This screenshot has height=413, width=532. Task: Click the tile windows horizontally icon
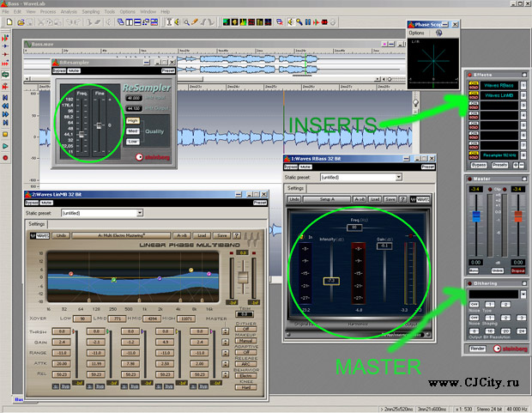tap(137, 22)
